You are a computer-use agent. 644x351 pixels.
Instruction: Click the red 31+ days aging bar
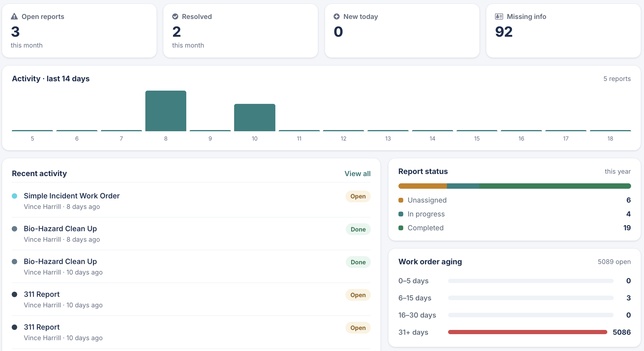tap(528, 332)
